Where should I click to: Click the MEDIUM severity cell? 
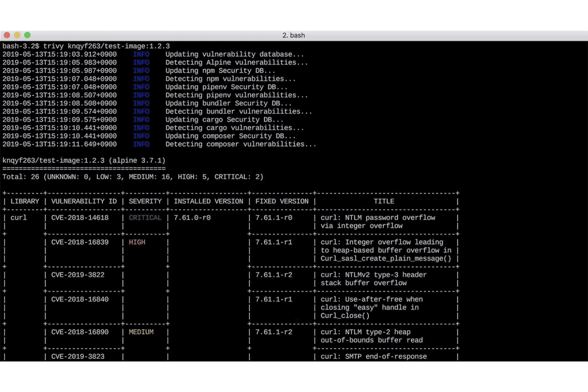coord(141,332)
